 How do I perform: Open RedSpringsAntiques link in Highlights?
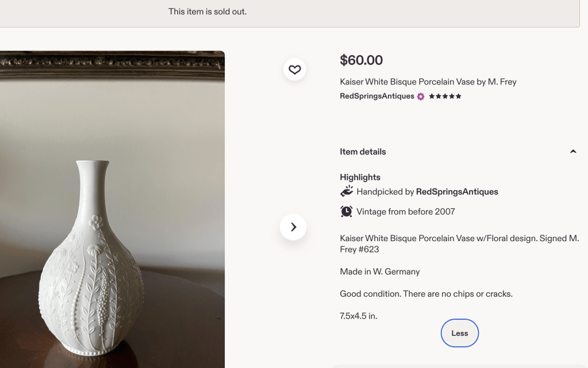tap(457, 192)
